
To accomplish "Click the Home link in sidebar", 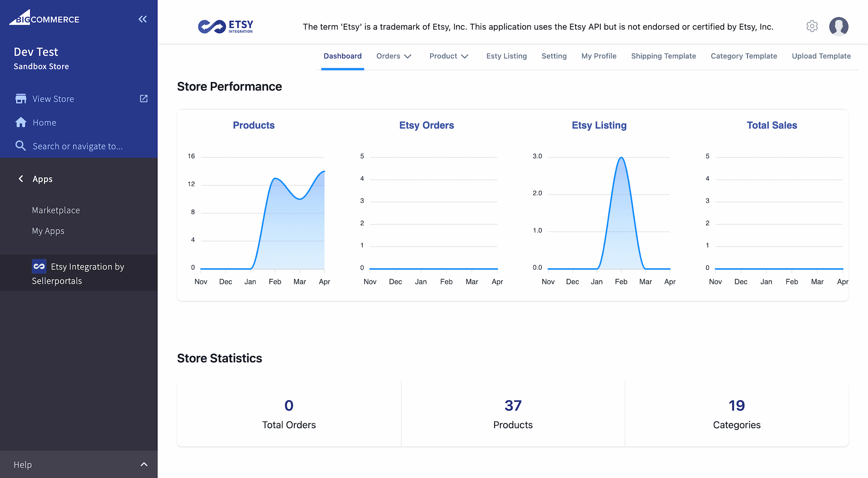I will click(x=44, y=123).
